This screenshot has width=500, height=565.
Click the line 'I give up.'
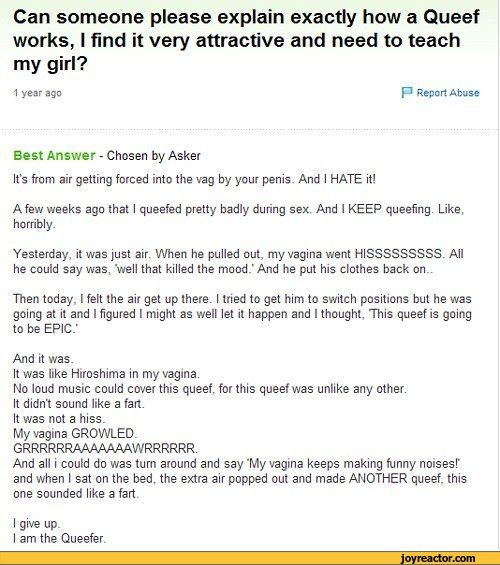point(36,524)
